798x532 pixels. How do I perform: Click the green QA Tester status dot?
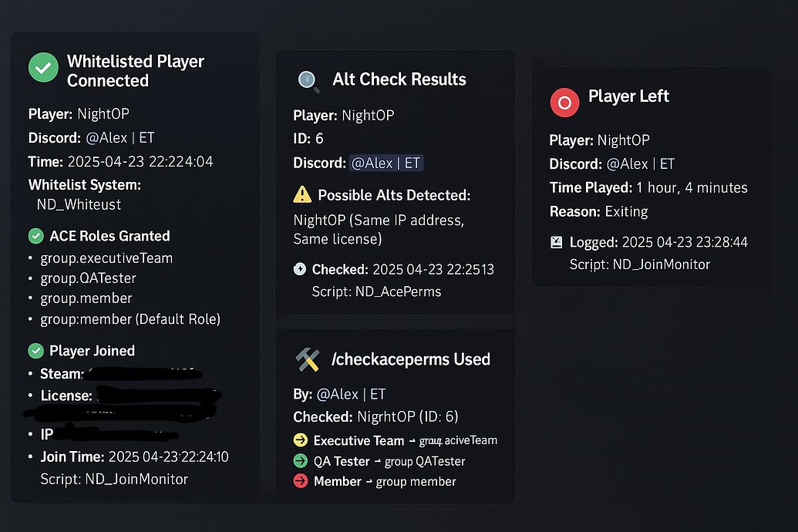(x=300, y=460)
